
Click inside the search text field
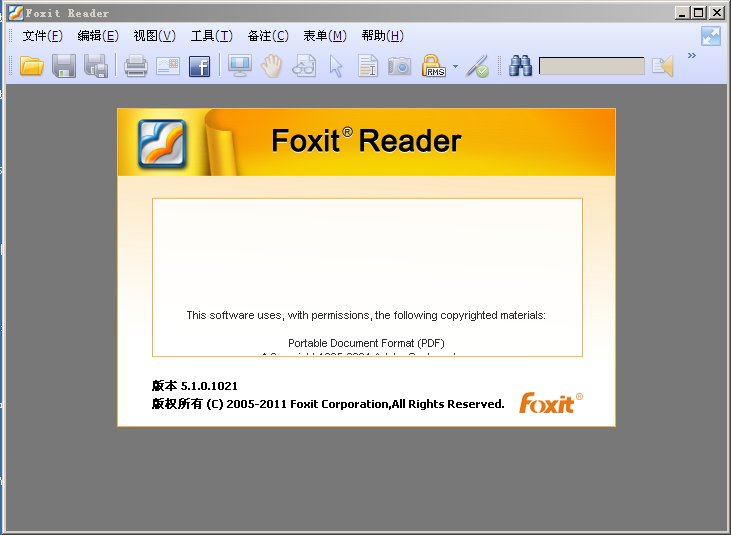[x=592, y=66]
